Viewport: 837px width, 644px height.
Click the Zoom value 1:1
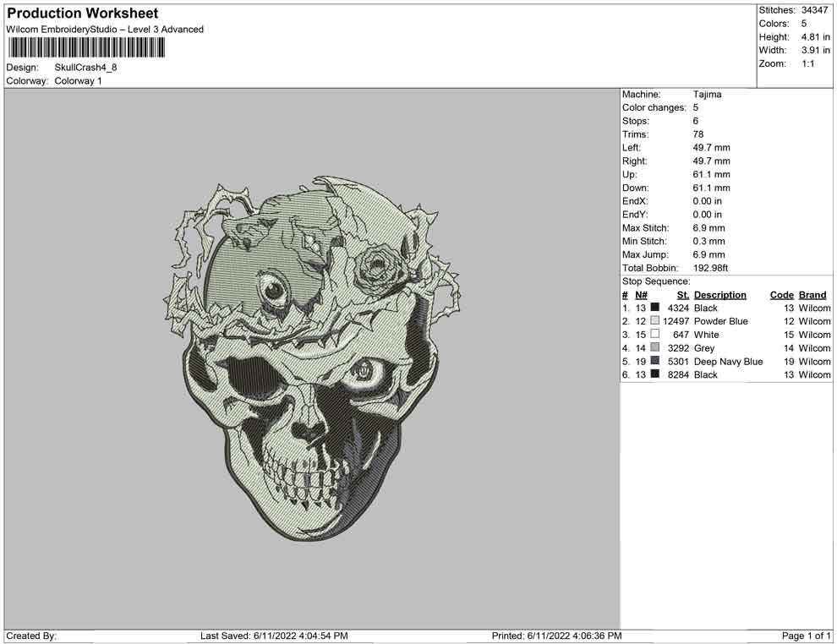pyautogui.click(x=807, y=63)
